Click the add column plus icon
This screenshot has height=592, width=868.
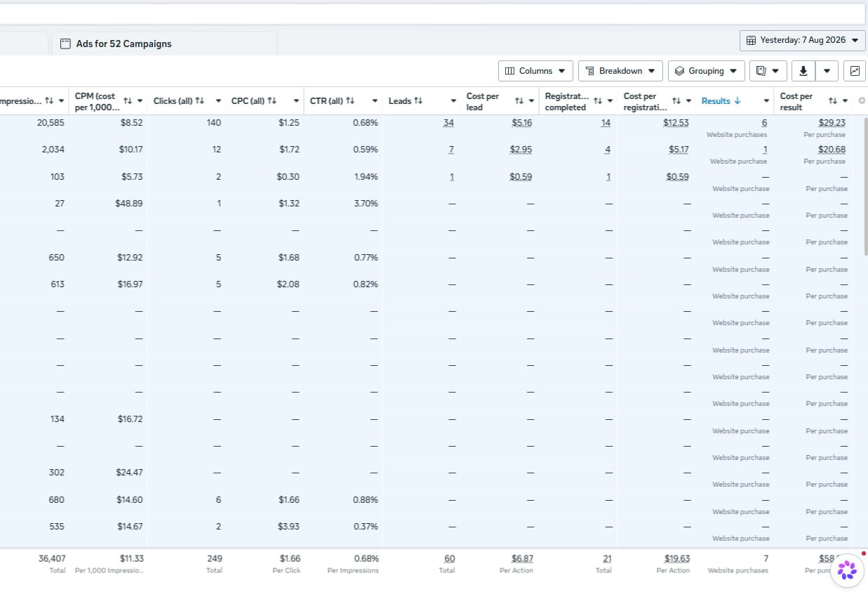pos(862,100)
